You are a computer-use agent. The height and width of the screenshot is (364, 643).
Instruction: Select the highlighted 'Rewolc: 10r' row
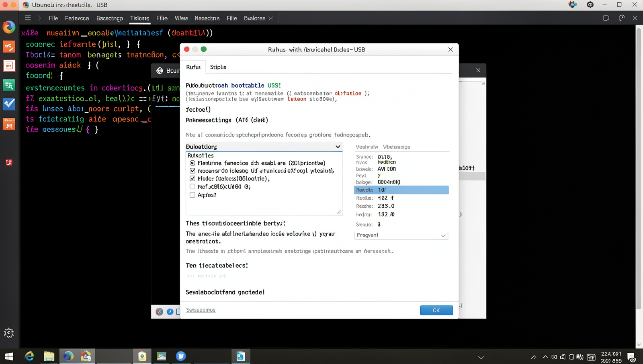tap(401, 190)
